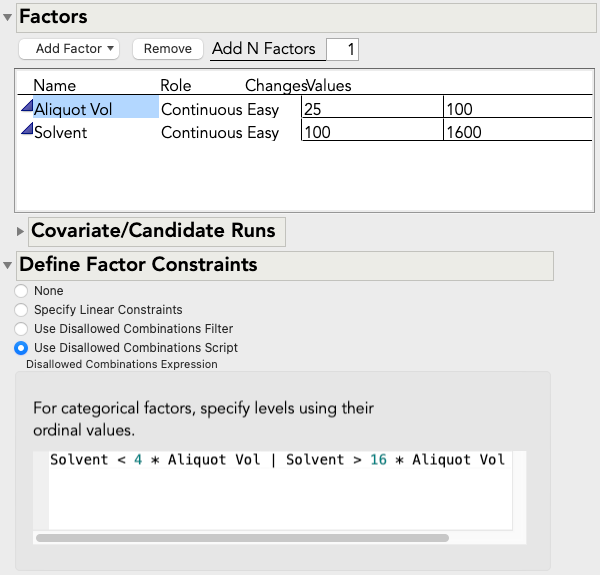Click the blue triangle icon beside Solvent

(26, 131)
